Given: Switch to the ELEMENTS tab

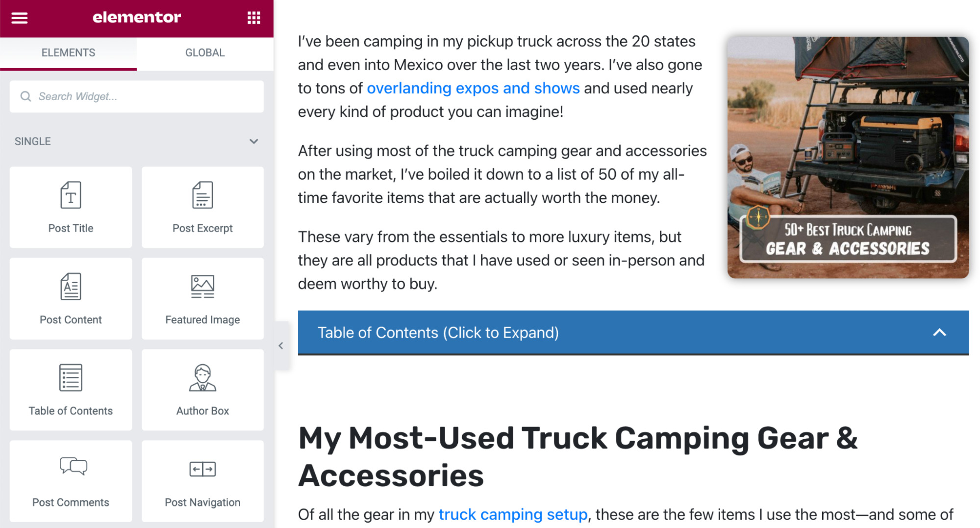Looking at the screenshot, I should (x=69, y=53).
